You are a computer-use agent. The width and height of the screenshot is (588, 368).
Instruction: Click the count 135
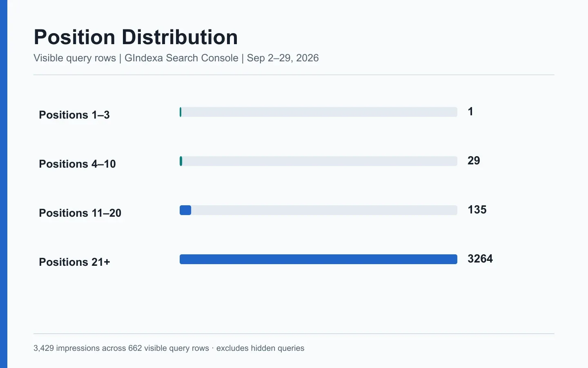477,210
